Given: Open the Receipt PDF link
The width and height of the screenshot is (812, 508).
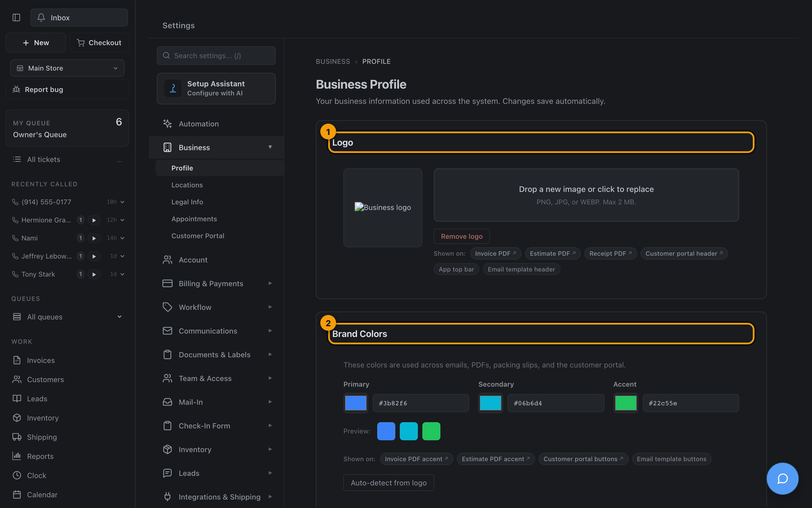Looking at the screenshot, I should [610, 253].
